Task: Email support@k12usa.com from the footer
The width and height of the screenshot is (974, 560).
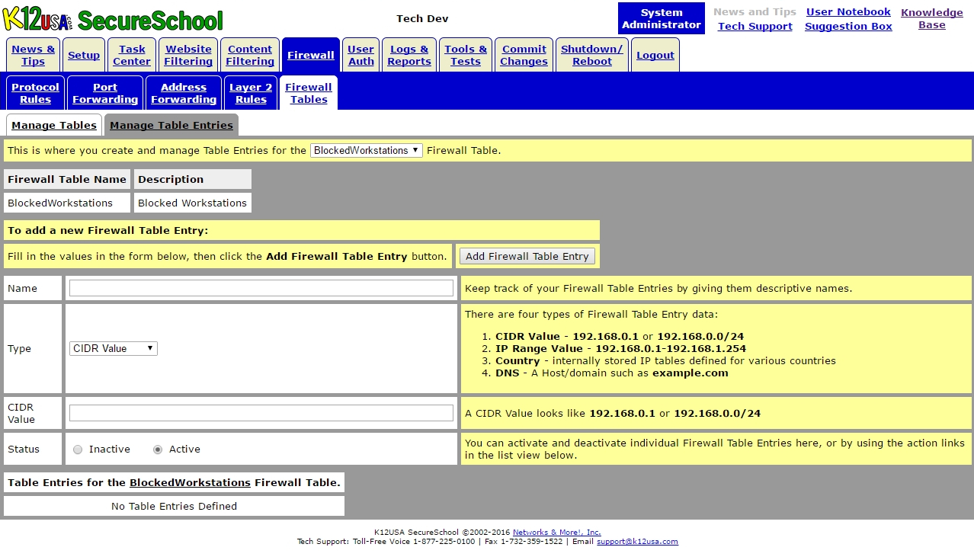Action: coord(636,542)
